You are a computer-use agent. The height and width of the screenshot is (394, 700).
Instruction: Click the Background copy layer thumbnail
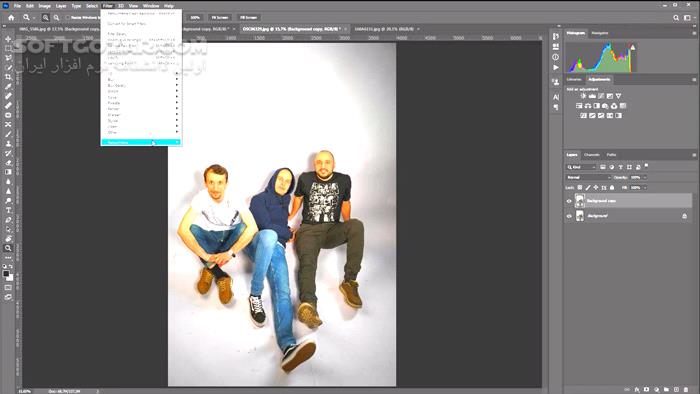[x=579, y=201]
